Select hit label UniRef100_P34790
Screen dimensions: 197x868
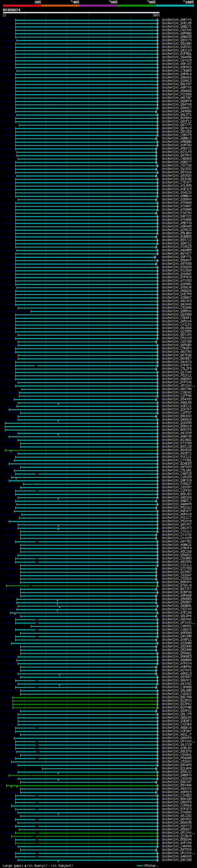[177, 213]
